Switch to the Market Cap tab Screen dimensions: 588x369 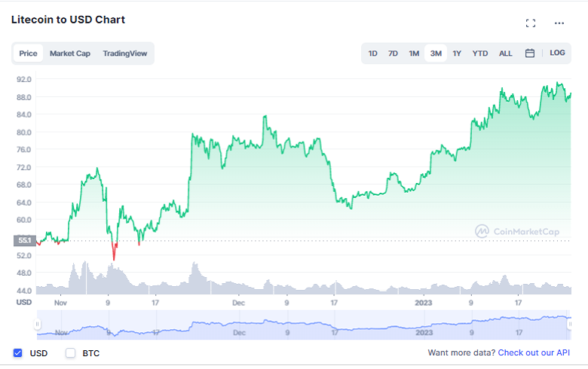tap(70, 53)
